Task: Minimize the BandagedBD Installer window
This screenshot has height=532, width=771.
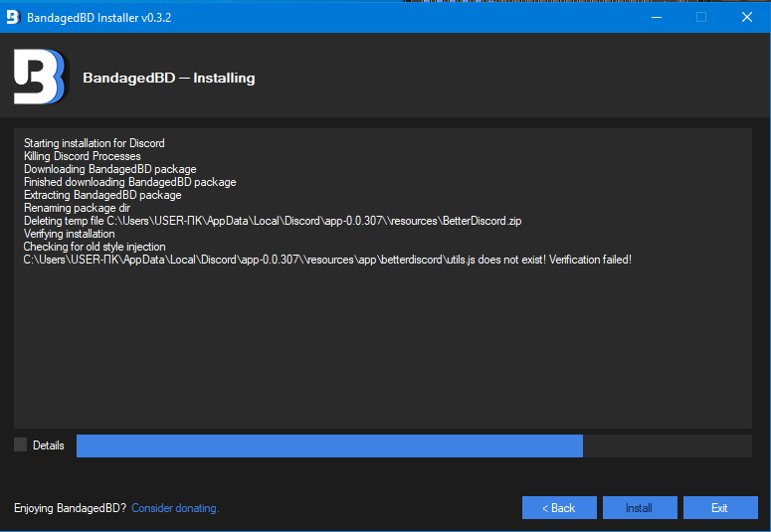Action: 657,17
